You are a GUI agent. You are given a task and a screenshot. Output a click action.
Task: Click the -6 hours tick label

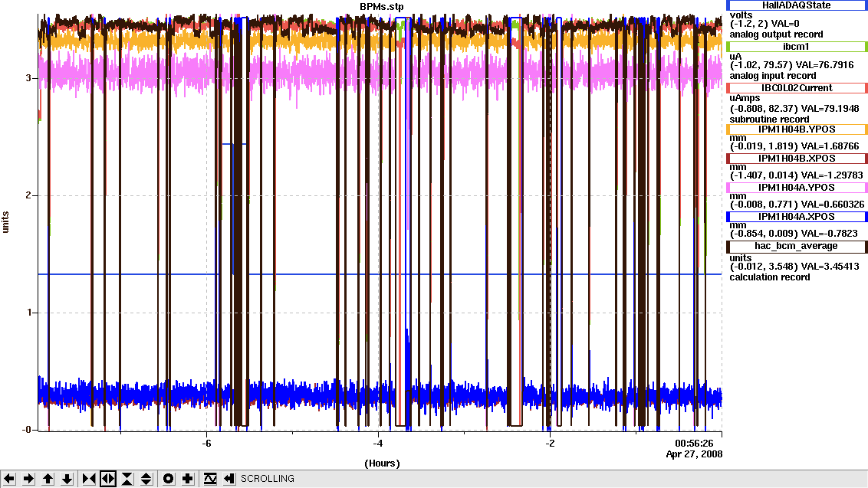[x=206, y=444]
